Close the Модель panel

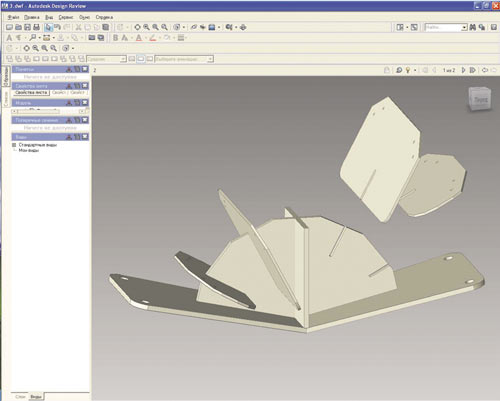click(x=85, y=103)
